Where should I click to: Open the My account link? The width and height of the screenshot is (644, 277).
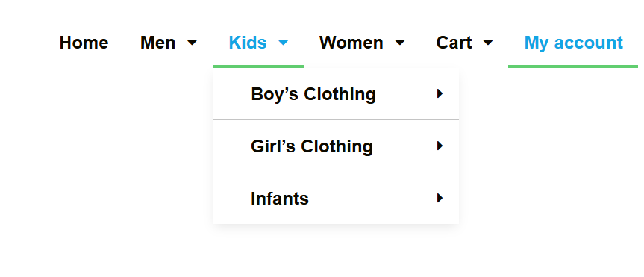[x=574, y=43]
